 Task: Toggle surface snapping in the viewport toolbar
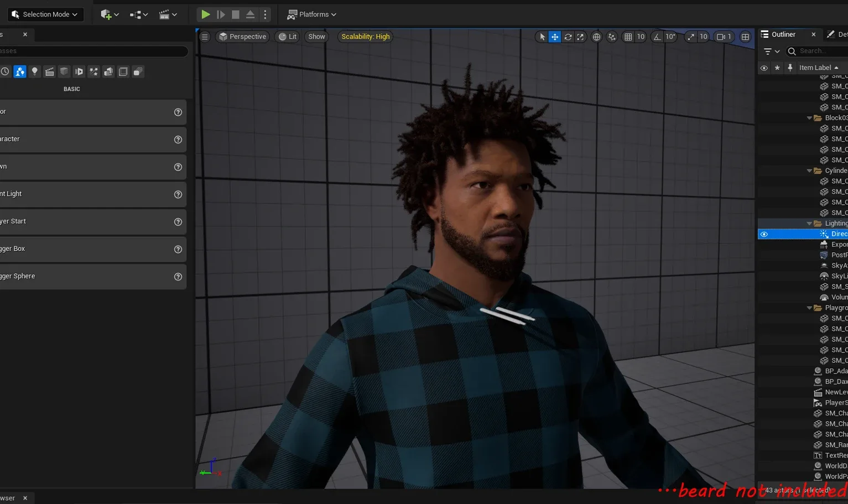coord(612,37)
